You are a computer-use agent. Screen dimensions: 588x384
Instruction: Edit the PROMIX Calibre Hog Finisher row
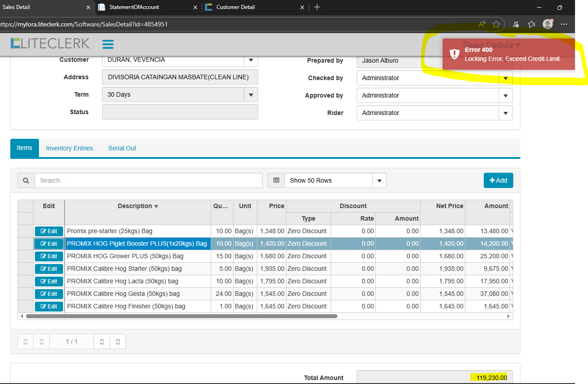[49, 307]
